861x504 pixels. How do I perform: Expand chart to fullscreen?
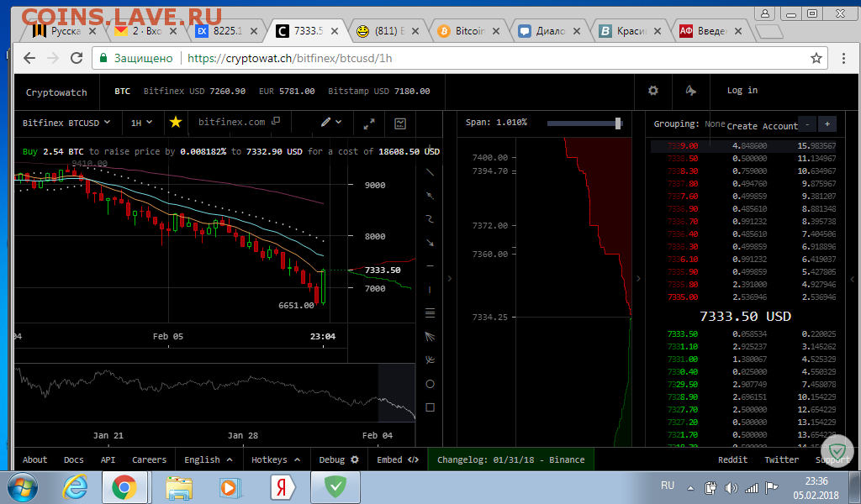(x=369, y=124)
